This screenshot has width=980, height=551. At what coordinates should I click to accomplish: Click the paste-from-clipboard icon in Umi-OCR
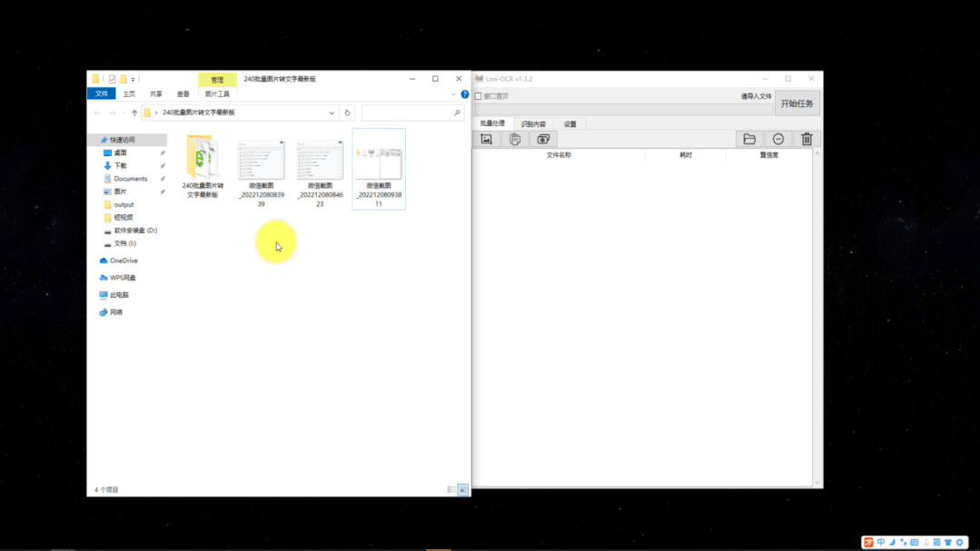[x=515, y=139]
